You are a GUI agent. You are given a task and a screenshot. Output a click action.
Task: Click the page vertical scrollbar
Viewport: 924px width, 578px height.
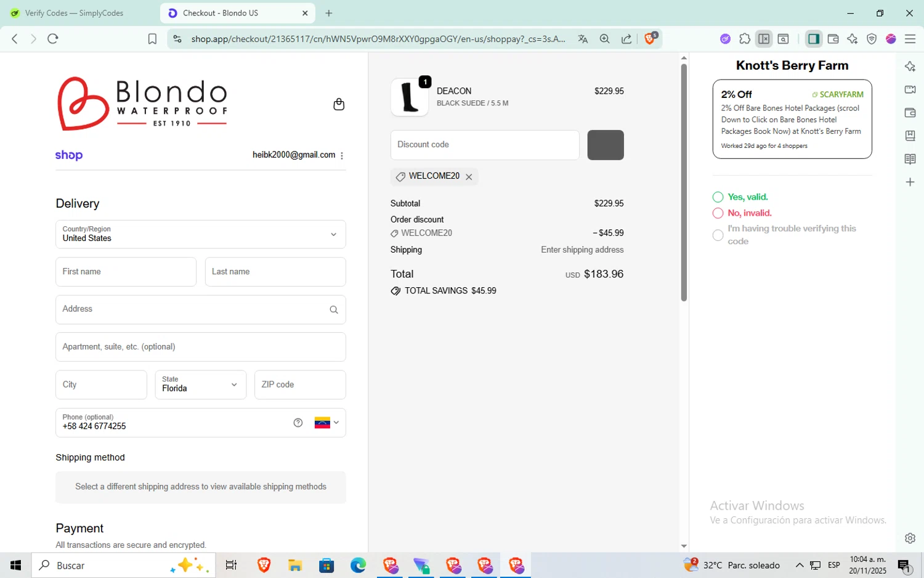(684, 182)
